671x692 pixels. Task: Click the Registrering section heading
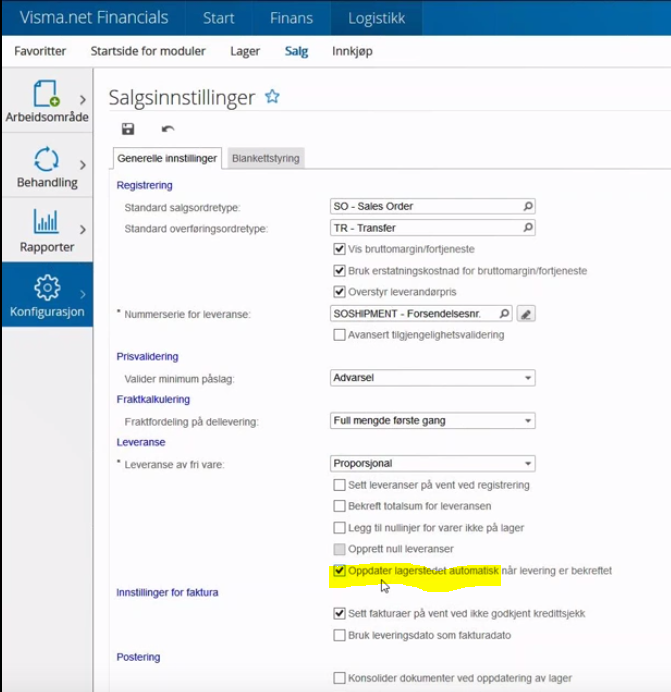144,185
